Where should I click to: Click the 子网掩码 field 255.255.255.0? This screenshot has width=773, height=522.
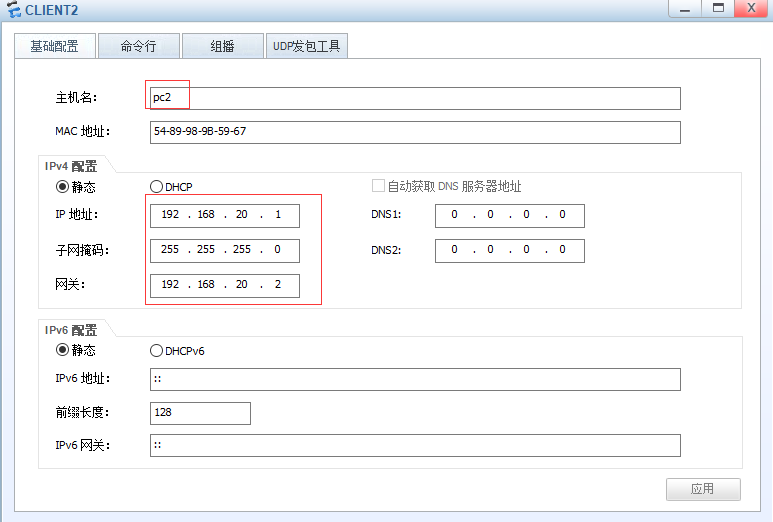pyautogui.click(x=225, y=250)
